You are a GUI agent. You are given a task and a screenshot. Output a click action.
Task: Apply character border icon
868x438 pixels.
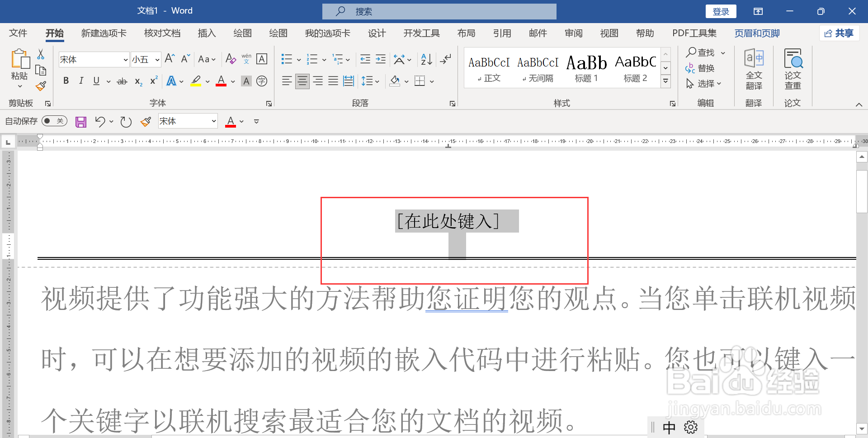(262, 59)
